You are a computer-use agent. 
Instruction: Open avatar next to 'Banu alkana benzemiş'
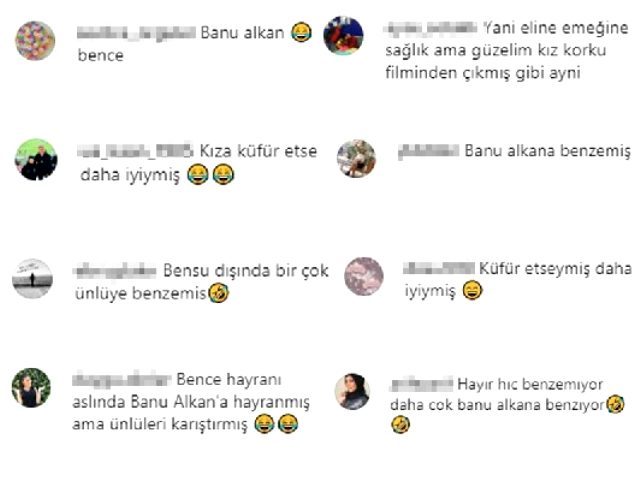[x=356, y=159]
